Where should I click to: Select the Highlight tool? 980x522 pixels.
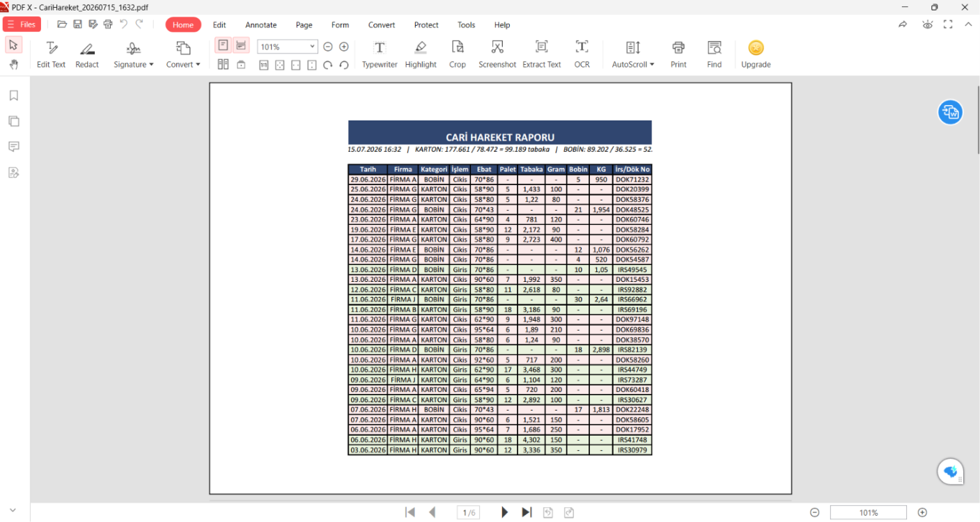[x=421, y=55]
